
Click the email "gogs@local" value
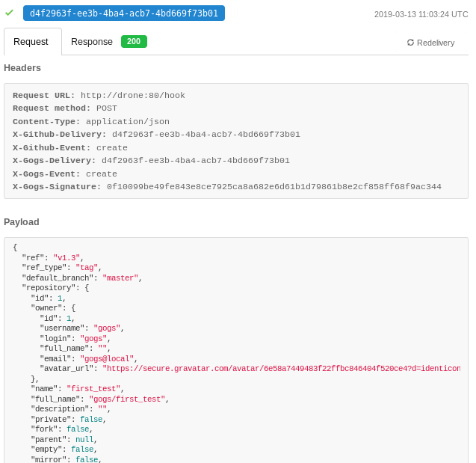pyautogui.click(x=107, y=358)
